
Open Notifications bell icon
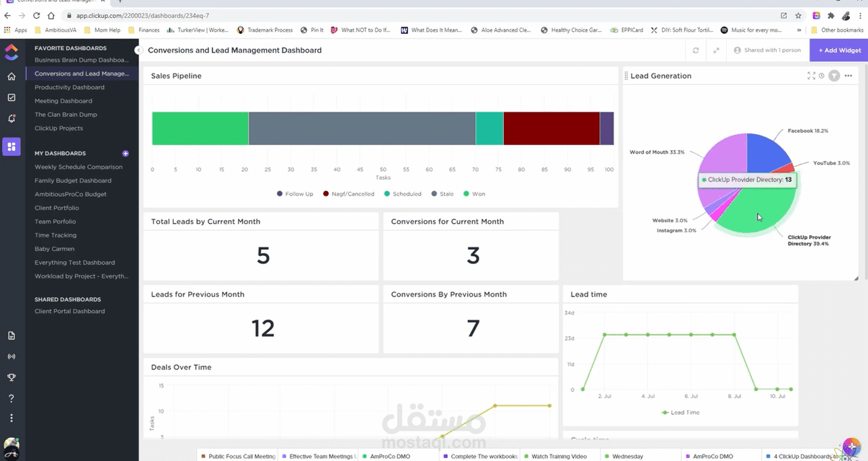pyautogui.click(x=12, y=118)
